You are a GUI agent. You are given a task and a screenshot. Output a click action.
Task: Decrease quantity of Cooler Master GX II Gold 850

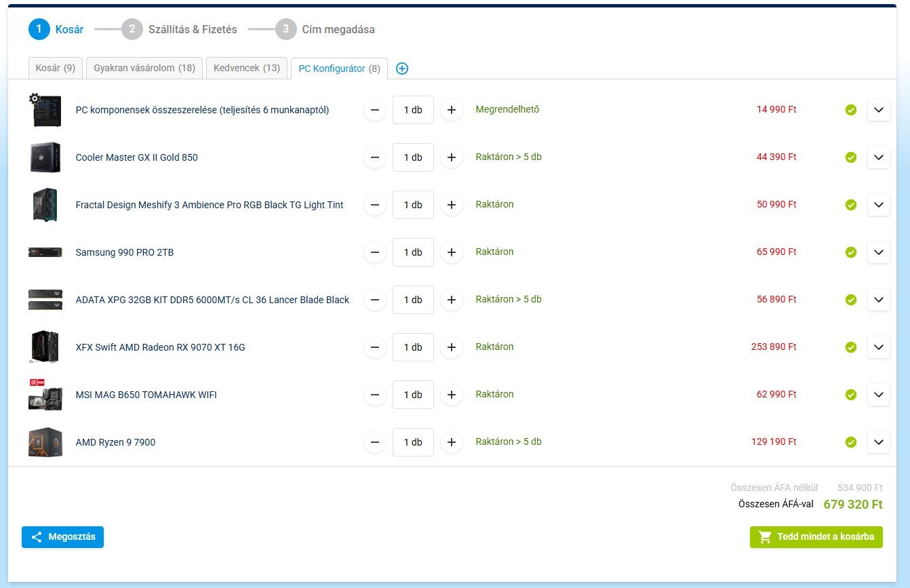click(x=375, y=157)
